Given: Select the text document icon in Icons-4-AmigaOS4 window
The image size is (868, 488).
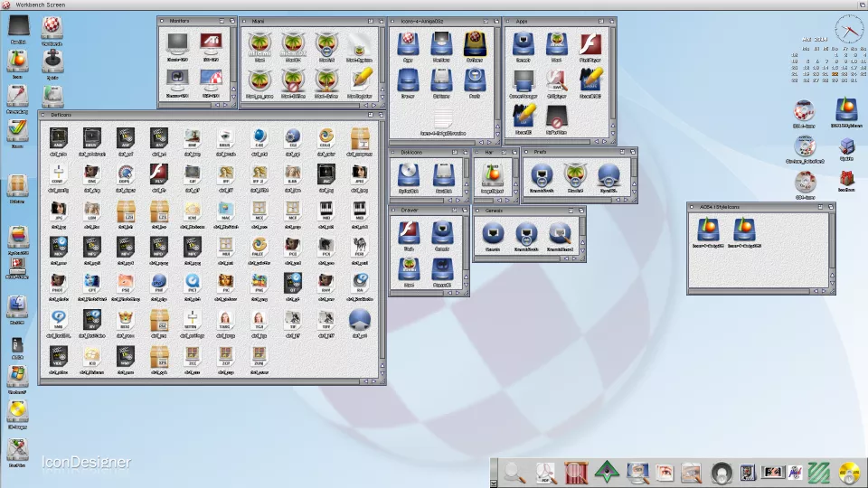Looking at the screenshot, I should (443, 117).
